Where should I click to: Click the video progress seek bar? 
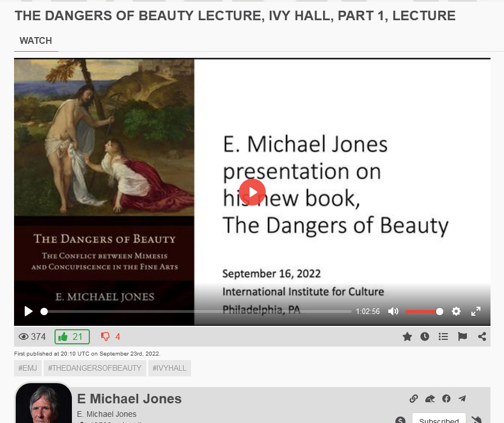(x=197, y=311)
